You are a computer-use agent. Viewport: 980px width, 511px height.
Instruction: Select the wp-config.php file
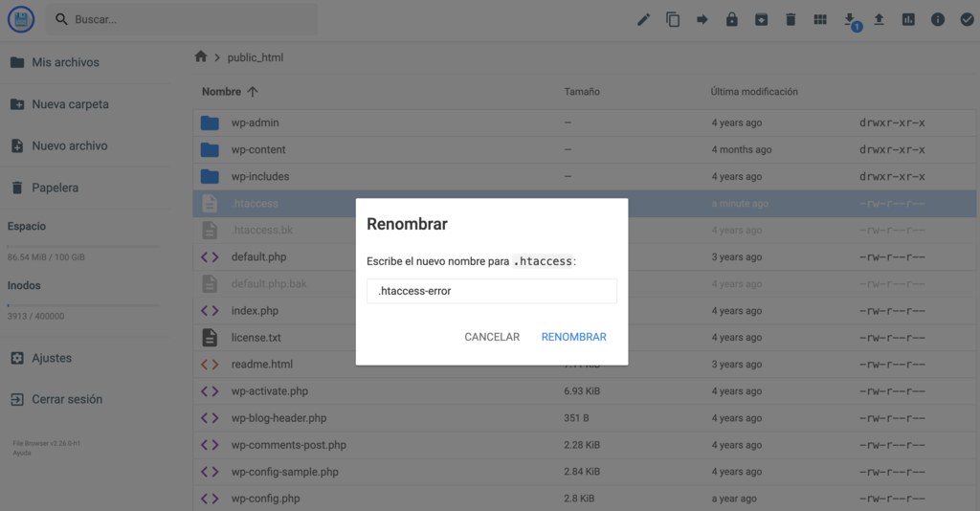(585, 499)
